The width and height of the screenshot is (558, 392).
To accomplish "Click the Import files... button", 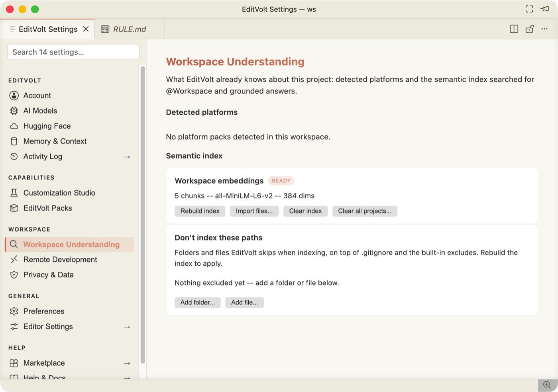I will tap(254, 211).
